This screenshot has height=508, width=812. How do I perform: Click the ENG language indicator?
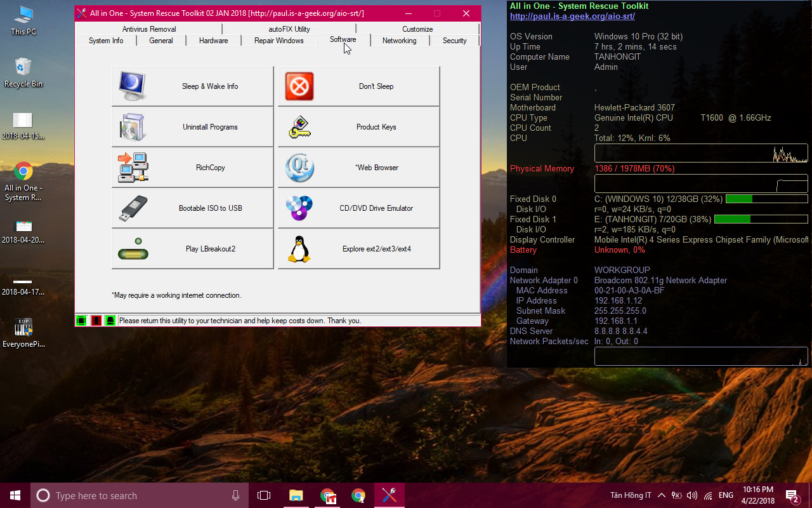point(726,495)
